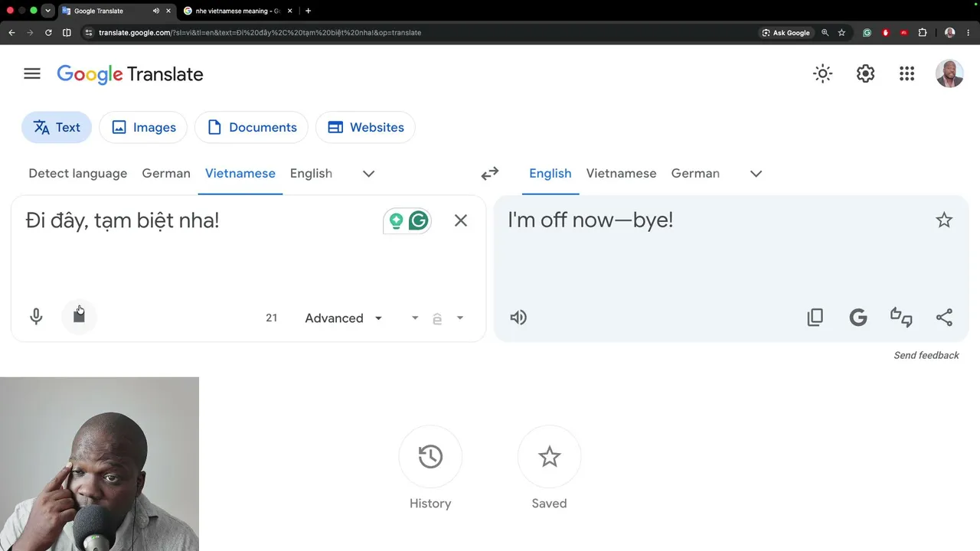The image size is (980, 551).
Task: Click the 21 character count
Action: [271, 318]
